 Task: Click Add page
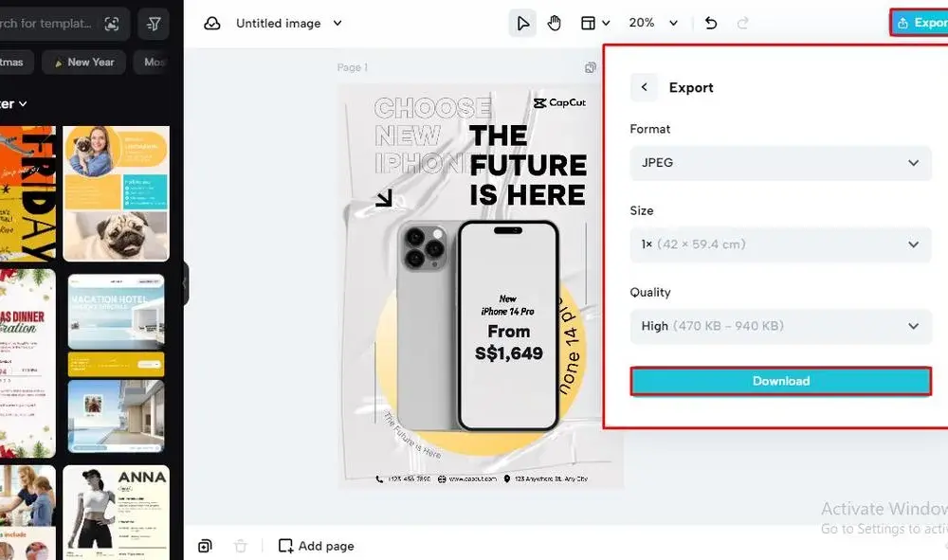tap(317, 546)
